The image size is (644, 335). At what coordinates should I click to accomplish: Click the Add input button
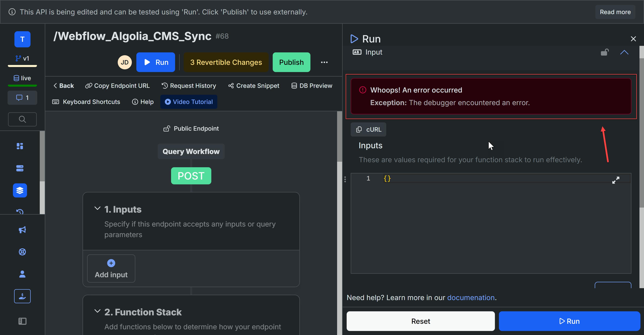[111, 269]
